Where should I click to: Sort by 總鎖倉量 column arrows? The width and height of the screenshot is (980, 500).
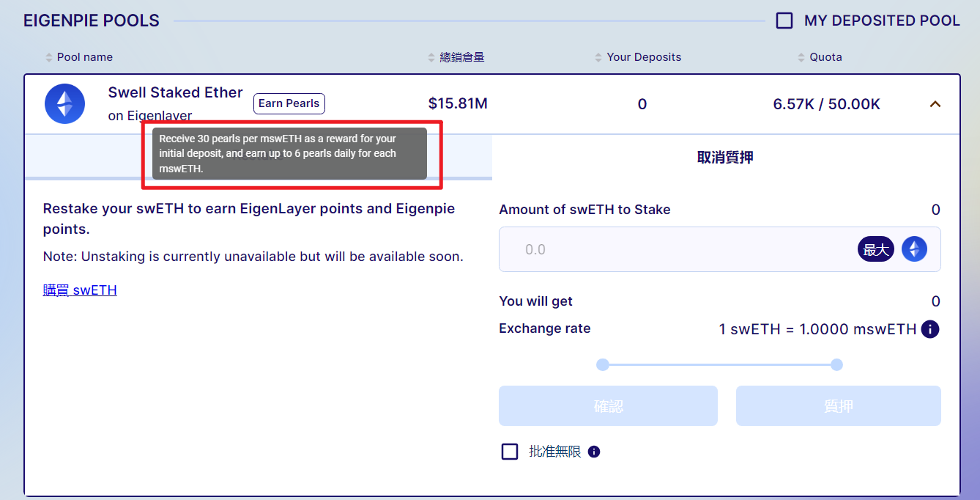point(432,57)
